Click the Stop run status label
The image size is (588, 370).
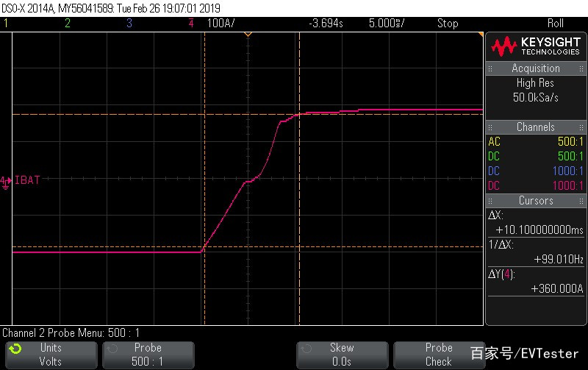pos(448,24)
